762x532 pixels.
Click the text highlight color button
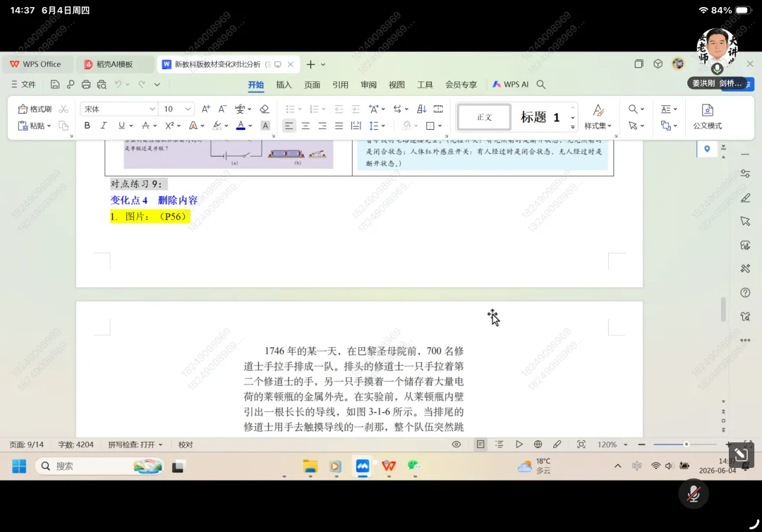coord(217,126)
